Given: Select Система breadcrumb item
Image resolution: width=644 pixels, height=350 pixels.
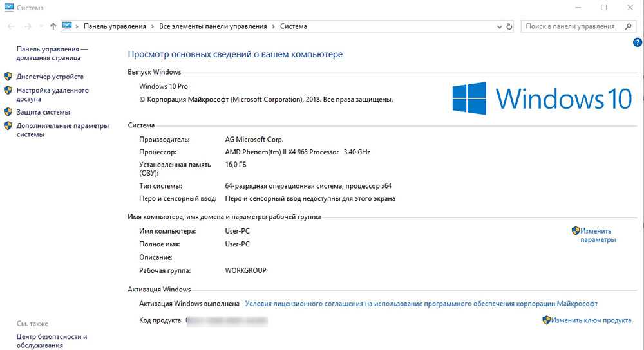Looking at the screenshot, I should click(x=293, y=26).
